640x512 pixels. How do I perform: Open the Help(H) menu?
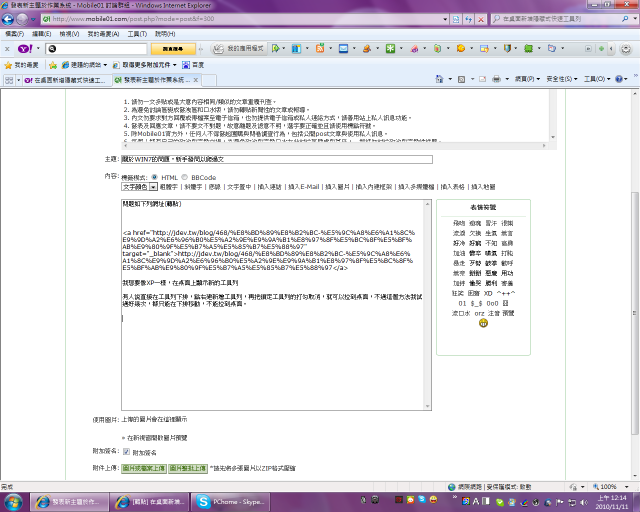pyautogui.click(x=165, y=34)
